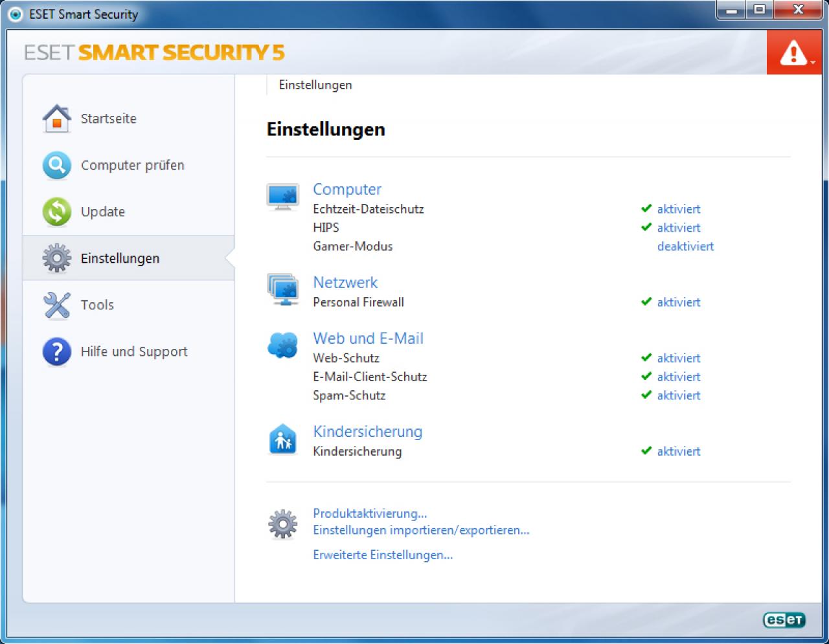The image size is (829, 644).
Task: Click the gear icon beside Produktaktivierung
Action: [x=283, y=524]
